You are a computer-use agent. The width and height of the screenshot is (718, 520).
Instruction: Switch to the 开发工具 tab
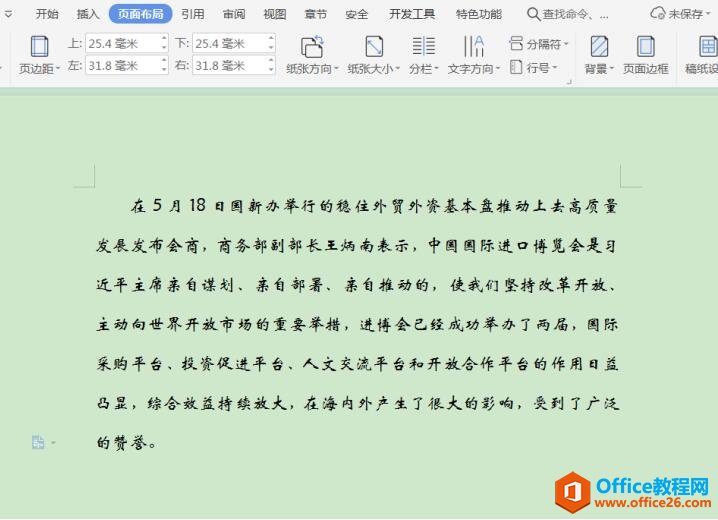pos(412,14)
